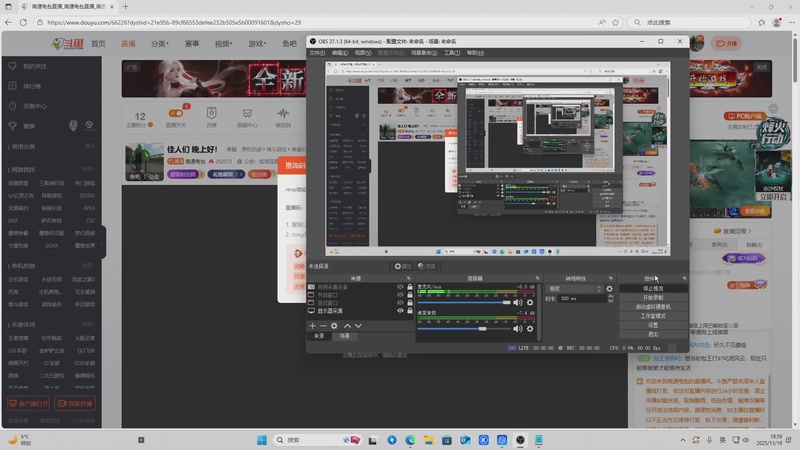This screenshot has width=800, height=450.
Task: Click the 工作室模式 button
Action: [x=653, y=316]
